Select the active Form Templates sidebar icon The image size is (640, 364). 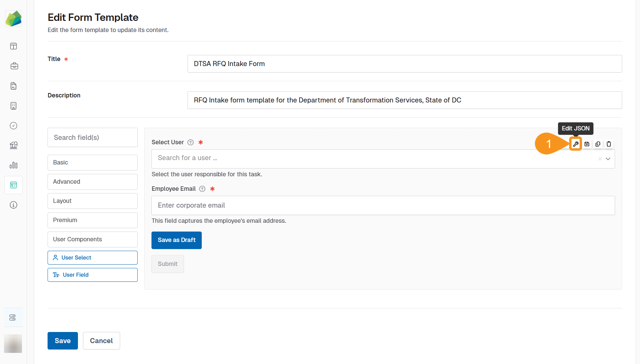coord(13,185)
